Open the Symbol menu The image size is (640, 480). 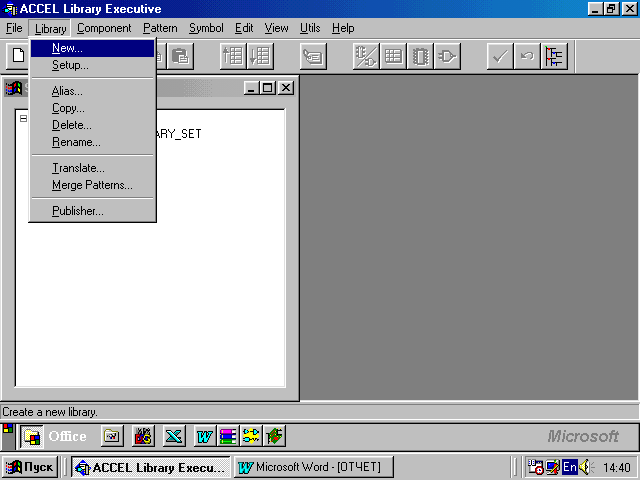(206, 28)
